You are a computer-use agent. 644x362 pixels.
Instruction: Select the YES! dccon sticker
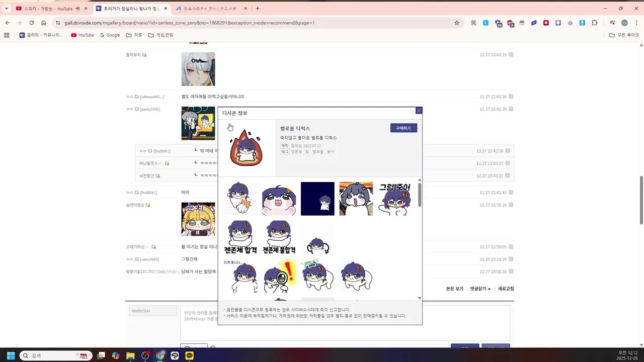click(317, 276)
